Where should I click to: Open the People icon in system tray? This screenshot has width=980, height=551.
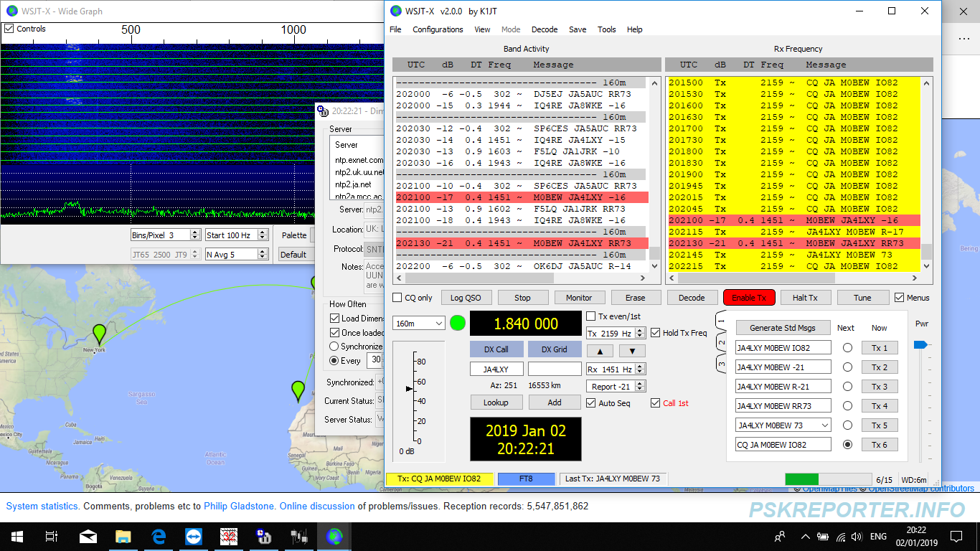point(780,537)
